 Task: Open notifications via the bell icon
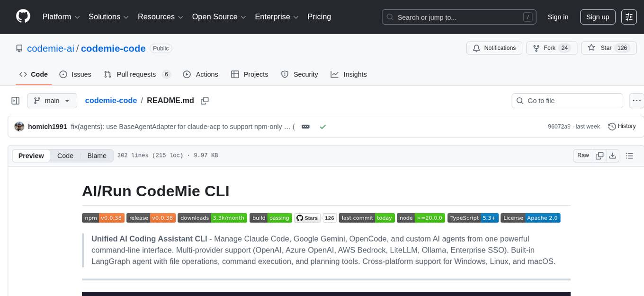(476, 48)
